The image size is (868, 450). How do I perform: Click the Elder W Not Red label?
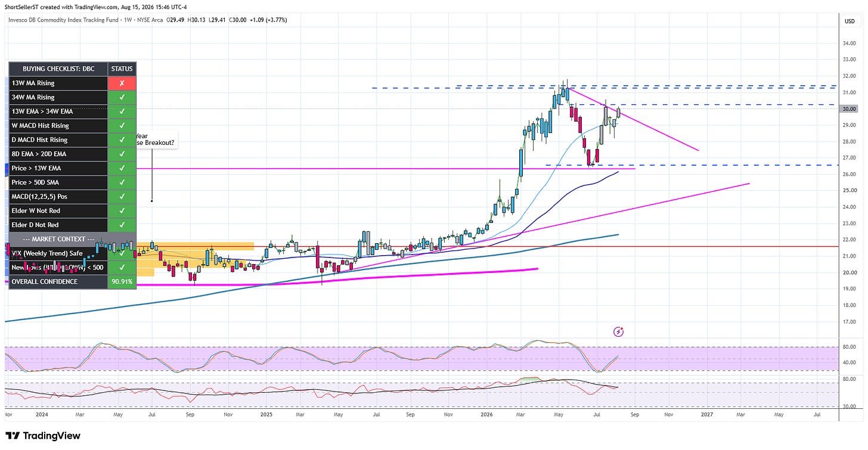coord(36,210)
